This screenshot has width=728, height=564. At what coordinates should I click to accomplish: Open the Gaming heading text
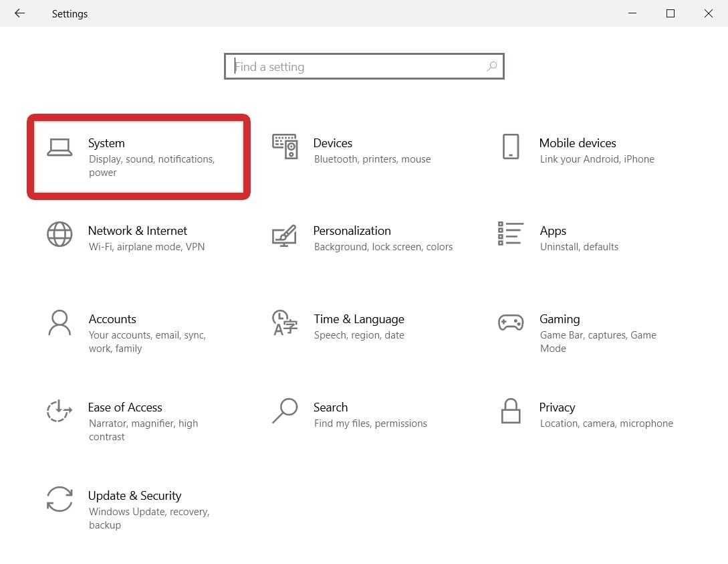(560, 319)
